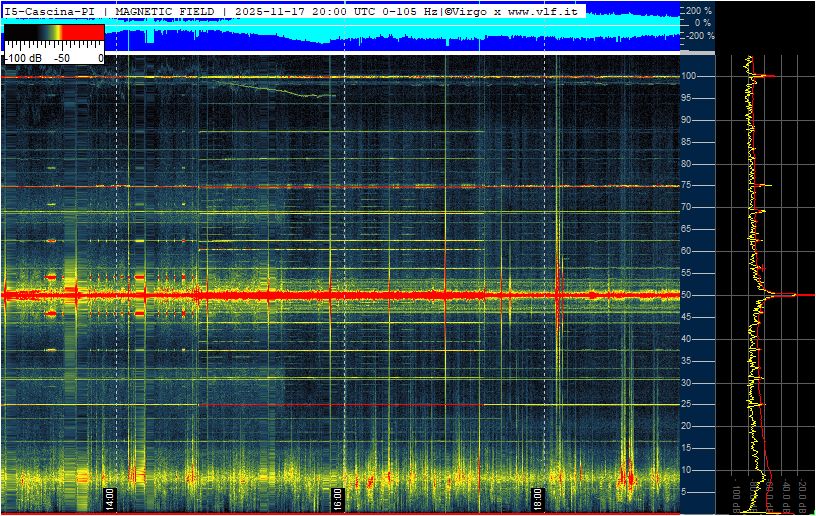Click the 200 % amplitude scale label
816x516 pixels.
(699, 10)
